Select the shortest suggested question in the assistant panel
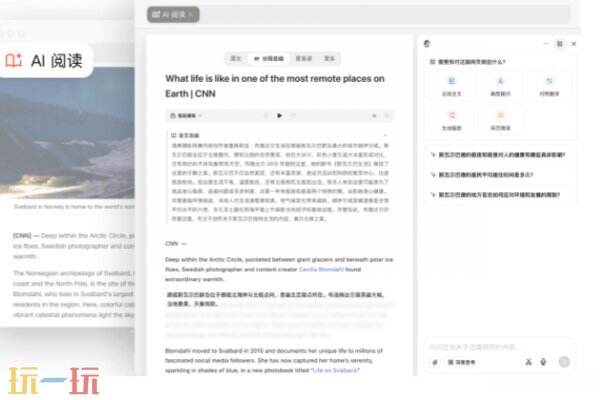The width and height of the screenshot is (600, 400). click(486, 175)
